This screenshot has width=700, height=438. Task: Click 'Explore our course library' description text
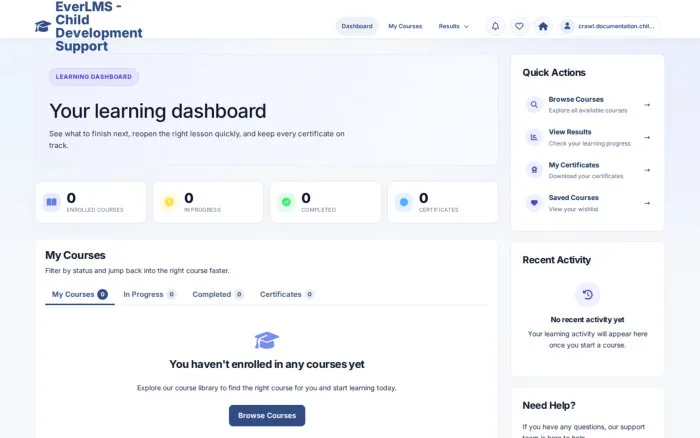tap(267, 388)
